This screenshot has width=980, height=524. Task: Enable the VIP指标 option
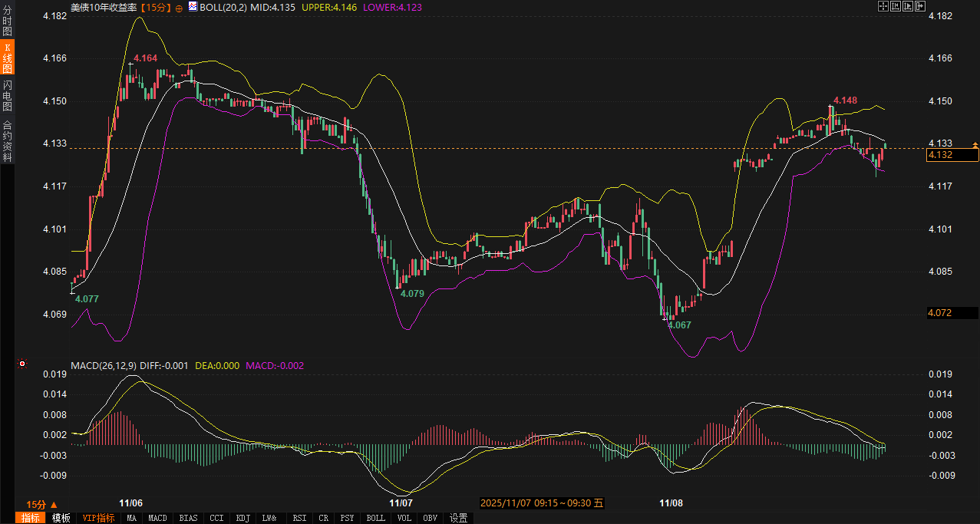[x=98, y=518]
